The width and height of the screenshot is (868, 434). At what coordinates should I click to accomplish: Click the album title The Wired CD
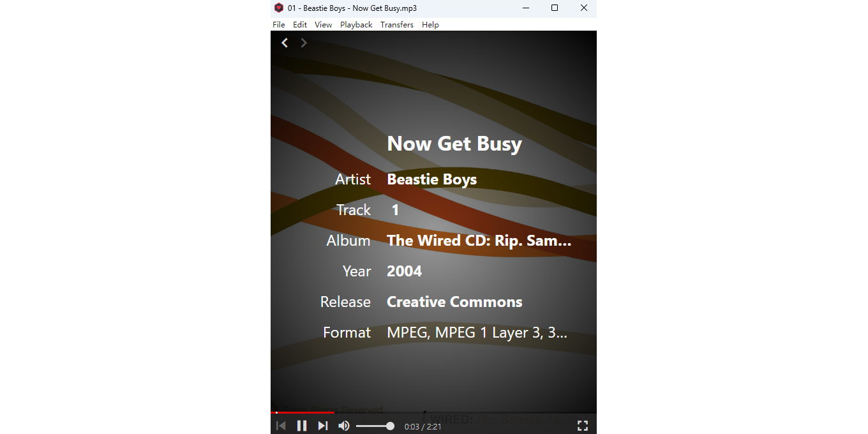(479, 241)
